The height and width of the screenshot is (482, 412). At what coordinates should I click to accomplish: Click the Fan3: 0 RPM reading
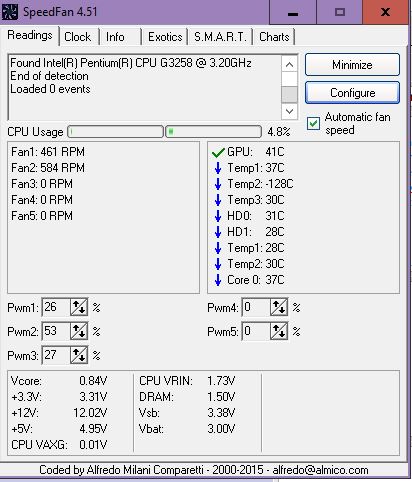pos(42,184)
